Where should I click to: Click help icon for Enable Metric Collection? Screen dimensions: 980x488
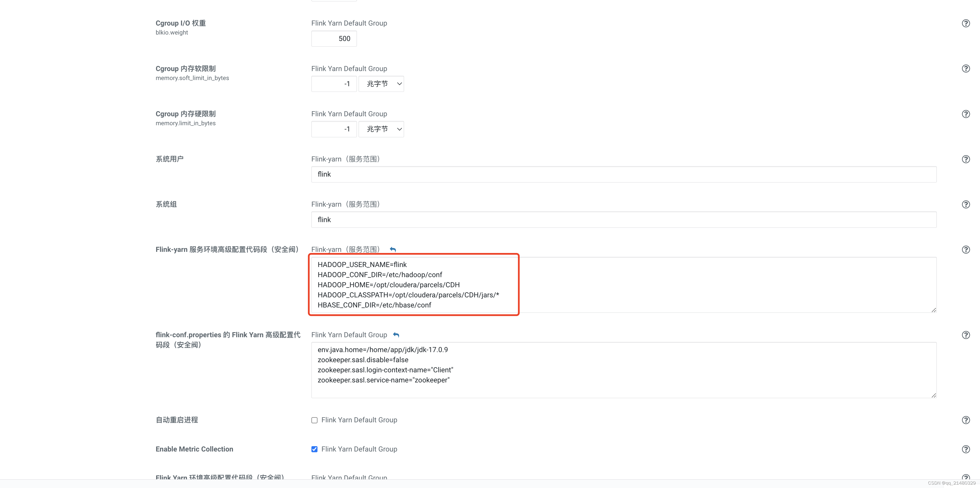[966, 449]
